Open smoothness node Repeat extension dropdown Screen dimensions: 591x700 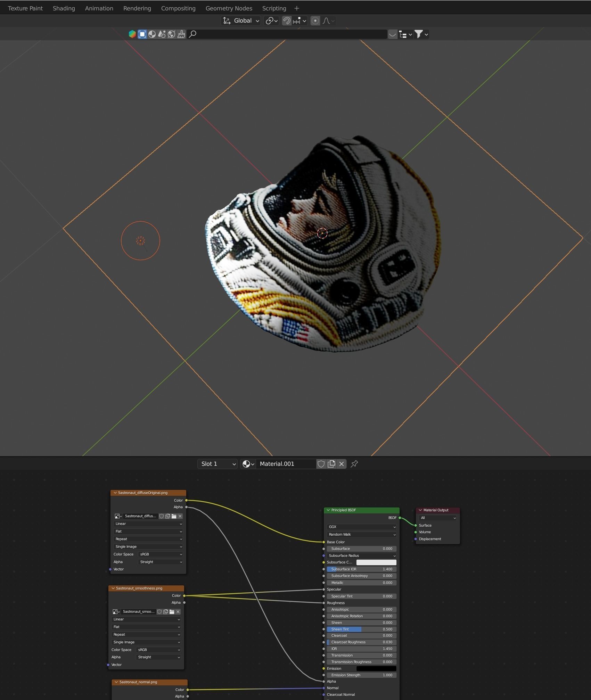146,635
